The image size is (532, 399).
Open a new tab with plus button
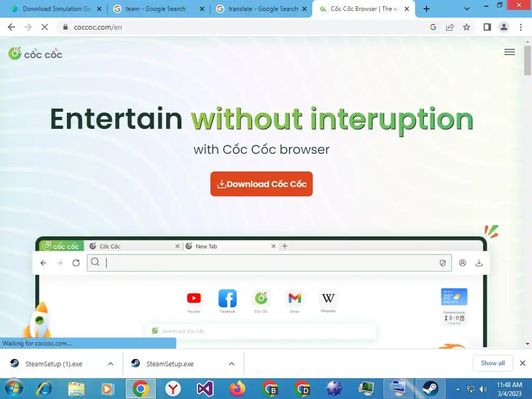coord(427,9)
